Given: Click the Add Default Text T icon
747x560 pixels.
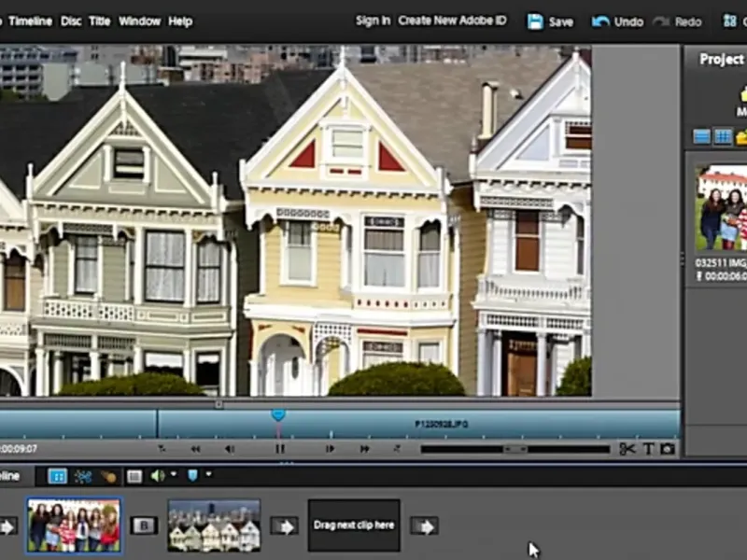Looking at the screenshot, I should [648, 449].
